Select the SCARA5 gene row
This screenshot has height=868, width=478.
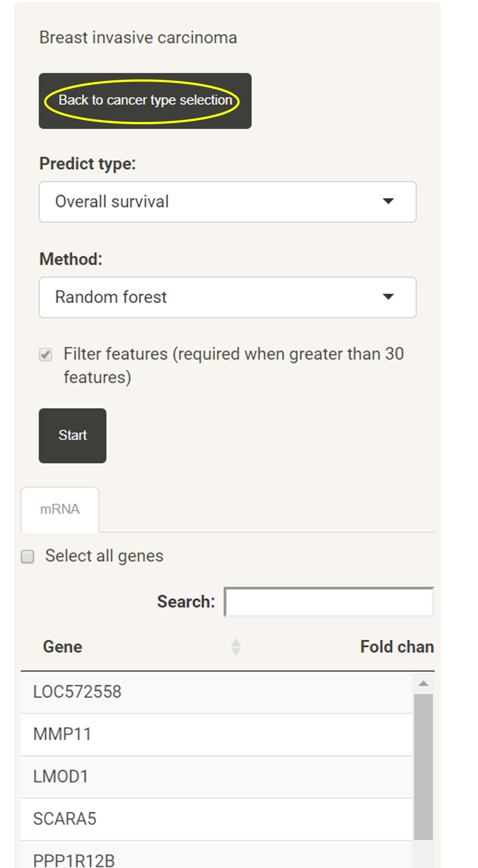coord(216,819)
